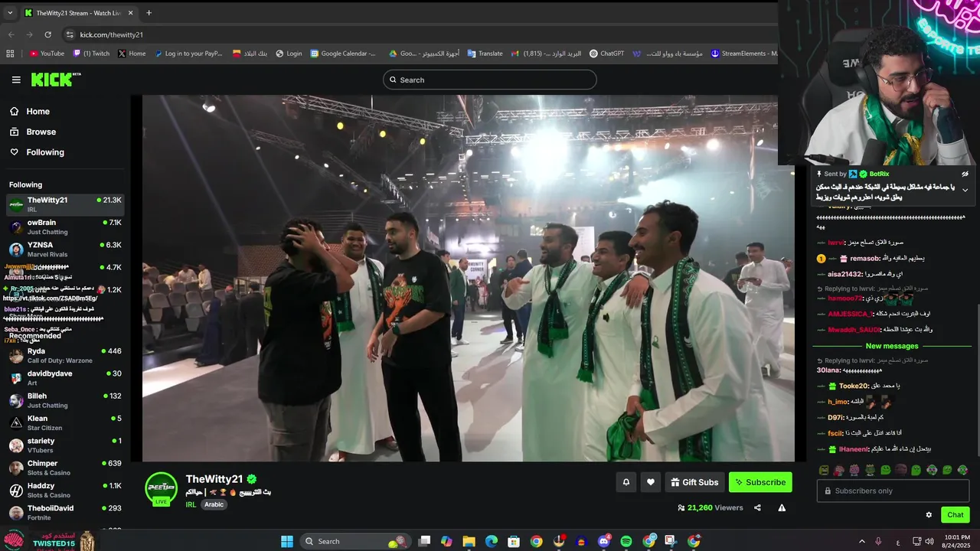
Task: Go back in browser history
Action: 11,34
